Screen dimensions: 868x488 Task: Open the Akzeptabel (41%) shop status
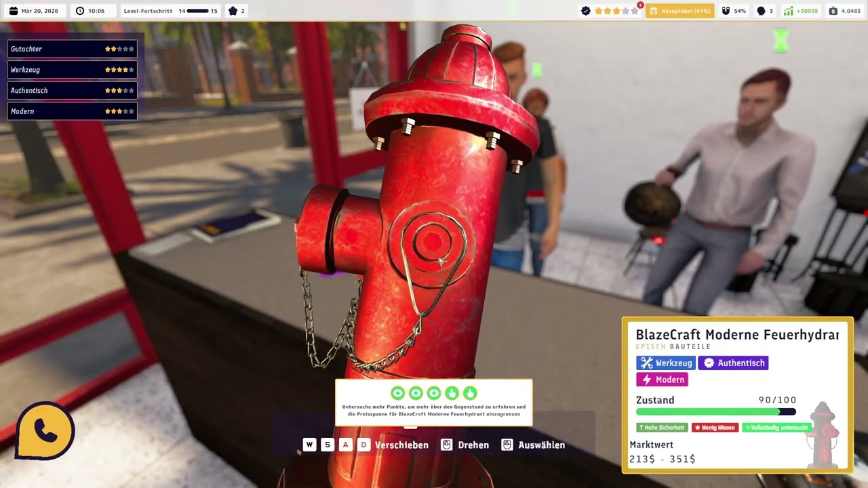pos(679,11)
